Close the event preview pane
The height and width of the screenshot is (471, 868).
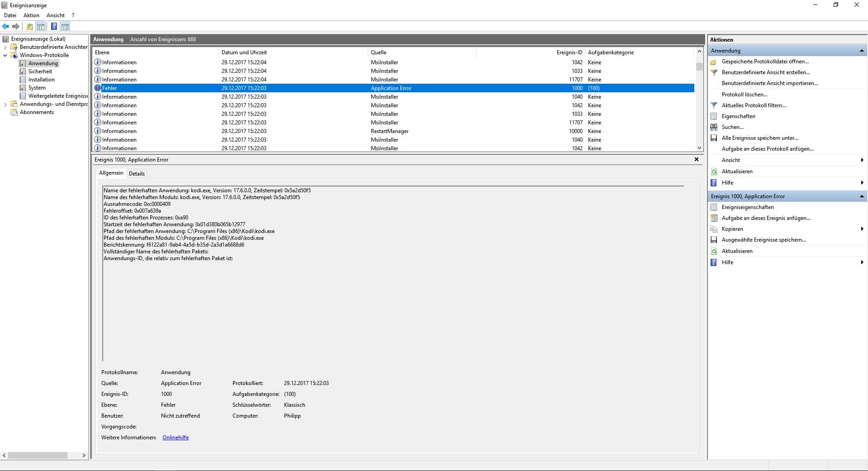coord(697,159)
